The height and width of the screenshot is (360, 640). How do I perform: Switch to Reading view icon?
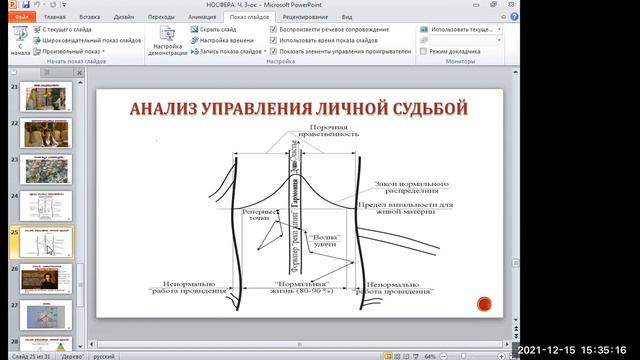406,356
